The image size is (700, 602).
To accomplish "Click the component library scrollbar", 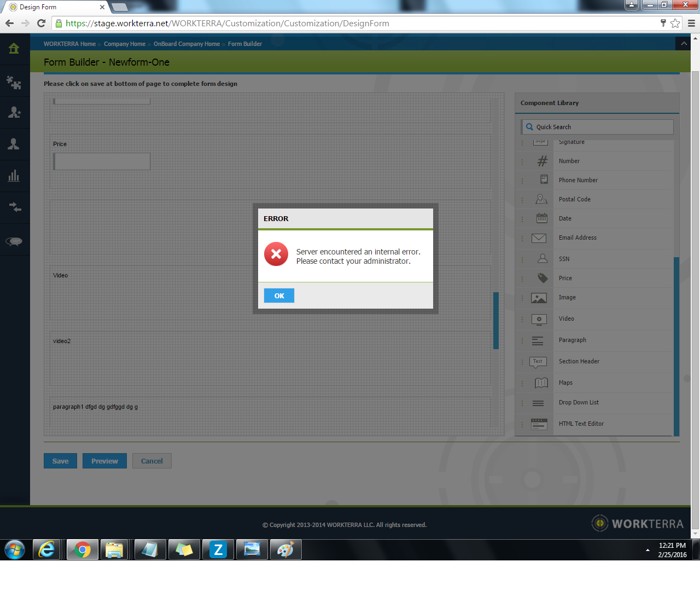I will coord(676,345).
